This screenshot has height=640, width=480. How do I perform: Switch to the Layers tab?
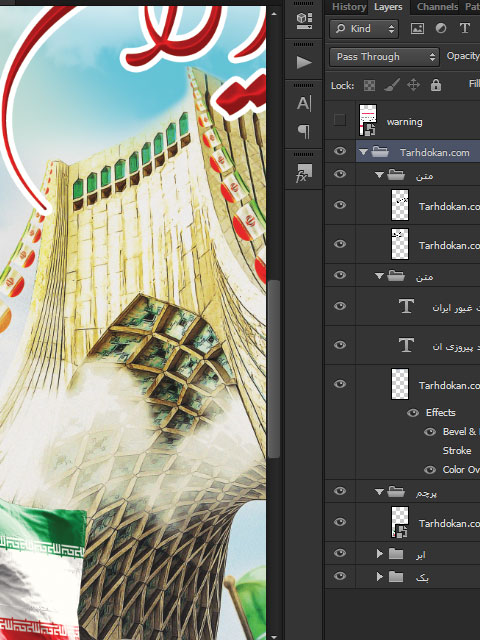tap(388, 7)
